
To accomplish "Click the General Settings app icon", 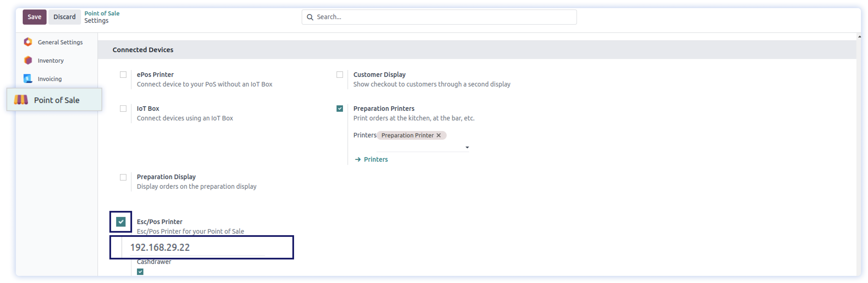I will coord(28,42).
